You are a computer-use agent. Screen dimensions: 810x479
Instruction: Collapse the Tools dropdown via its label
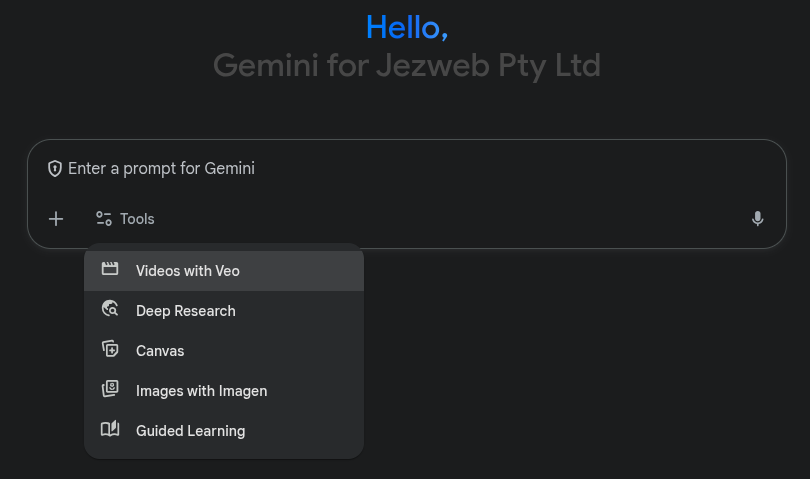[137, 218]
